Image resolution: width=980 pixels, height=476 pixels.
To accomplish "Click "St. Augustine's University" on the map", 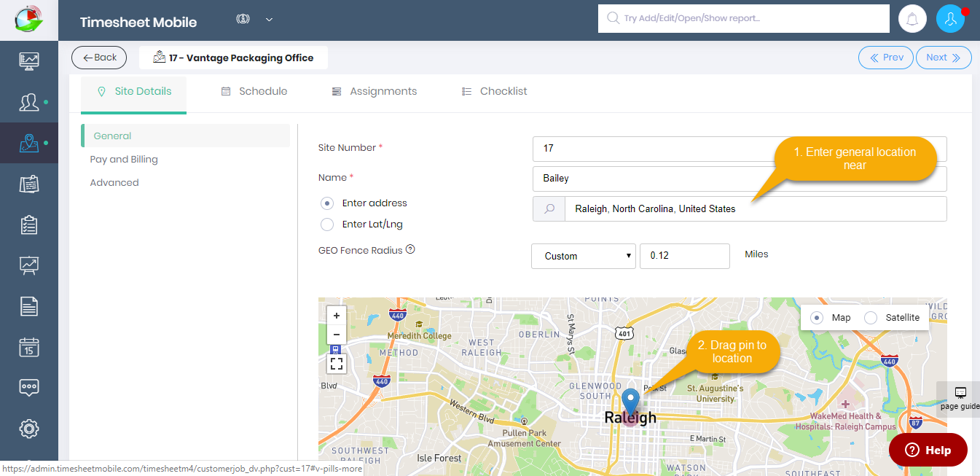I will (x=716, y=394).
